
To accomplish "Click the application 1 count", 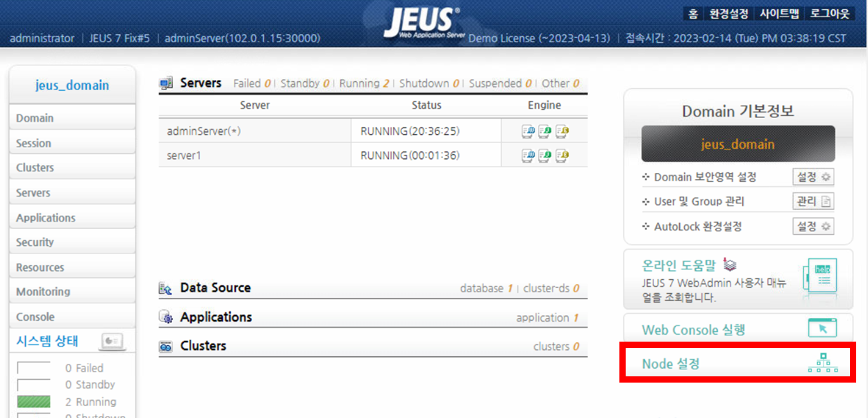I will 548,317.
